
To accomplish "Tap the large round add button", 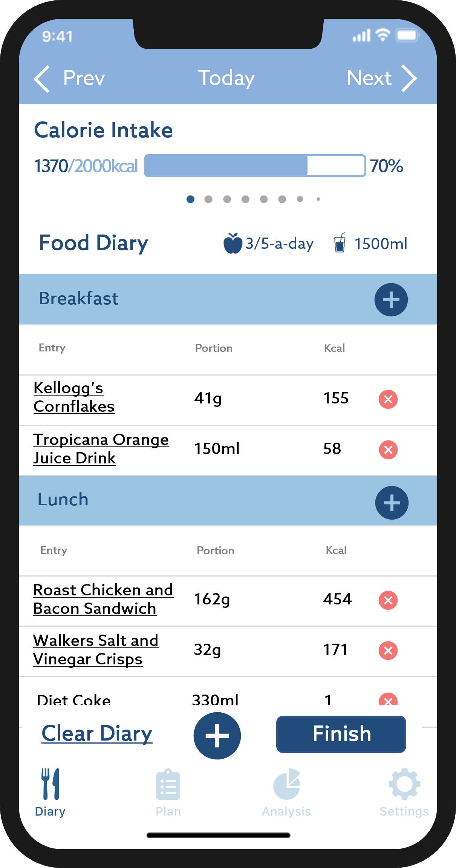I will point(217,735).
